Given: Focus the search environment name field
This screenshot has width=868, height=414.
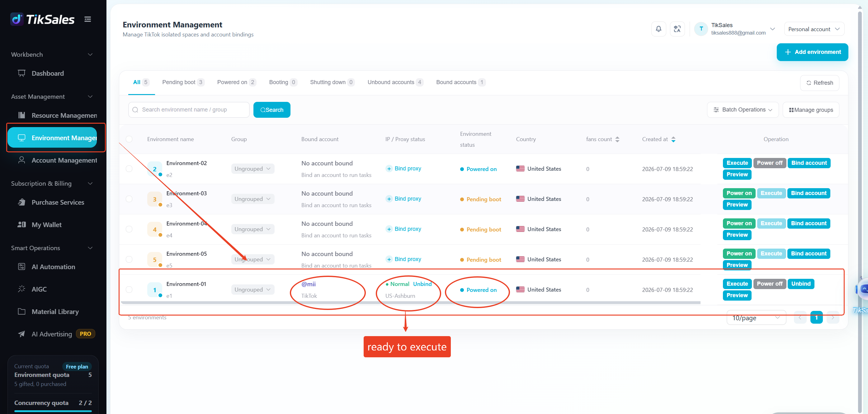Looking at the screenshot, I should click(x=189, y=110).
